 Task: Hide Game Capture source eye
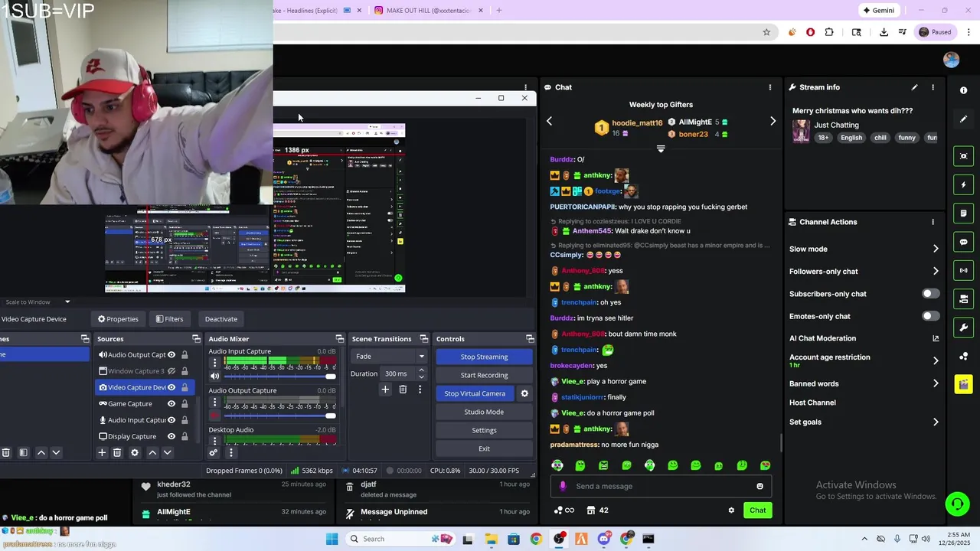coord(171,404)
